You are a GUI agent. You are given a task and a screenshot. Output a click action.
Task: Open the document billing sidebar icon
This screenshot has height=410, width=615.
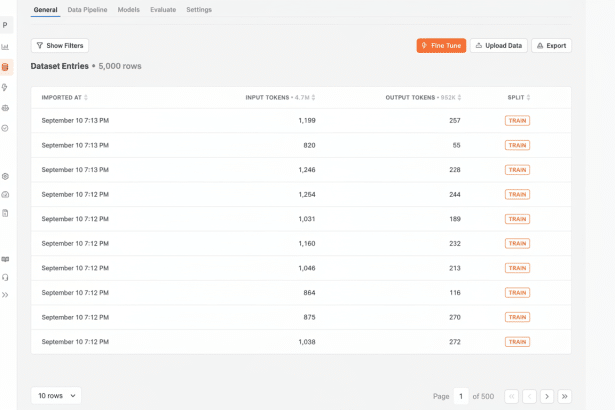coord(5,213)
